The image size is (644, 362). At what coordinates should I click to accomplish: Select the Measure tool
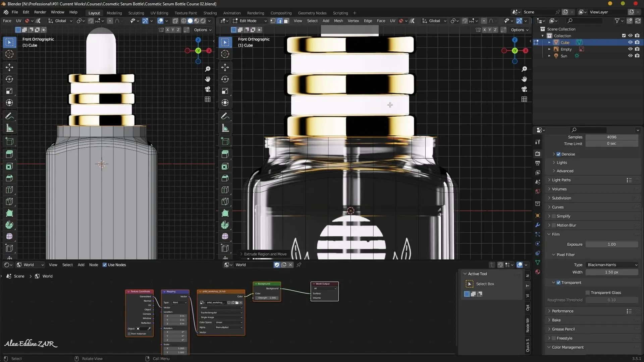[x=9, y=128]
